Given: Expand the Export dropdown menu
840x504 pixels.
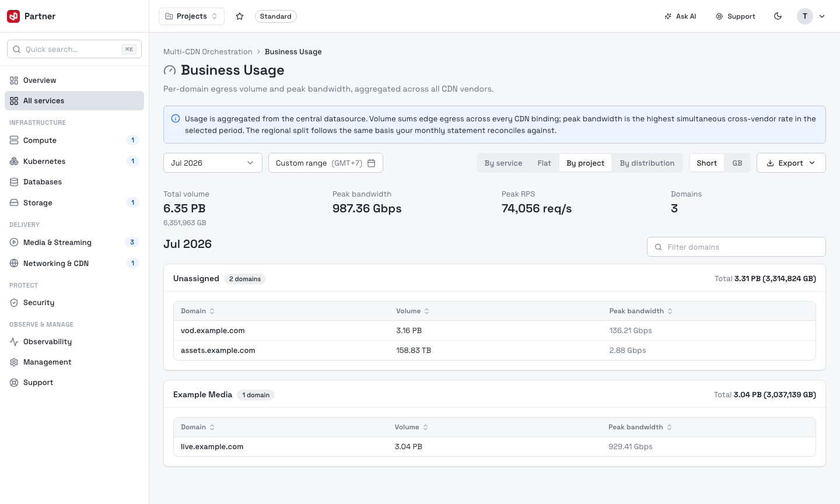Looking at the screenshot, I should coord(791,163).
